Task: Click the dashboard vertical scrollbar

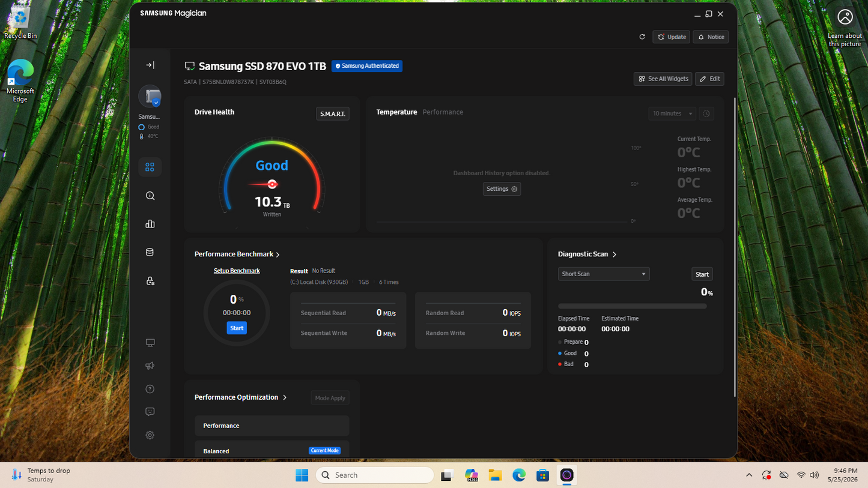Action: click(x=735, y=247)
